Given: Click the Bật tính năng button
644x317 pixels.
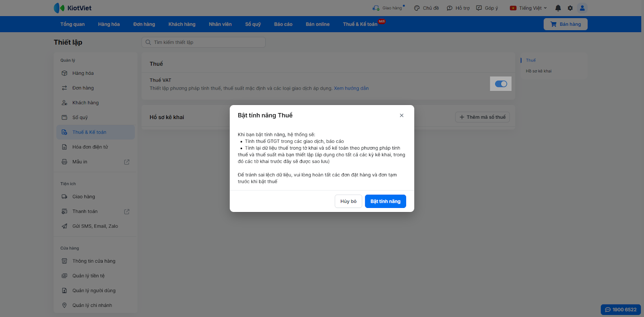Looking at the screenshot, I should [385, 202].
